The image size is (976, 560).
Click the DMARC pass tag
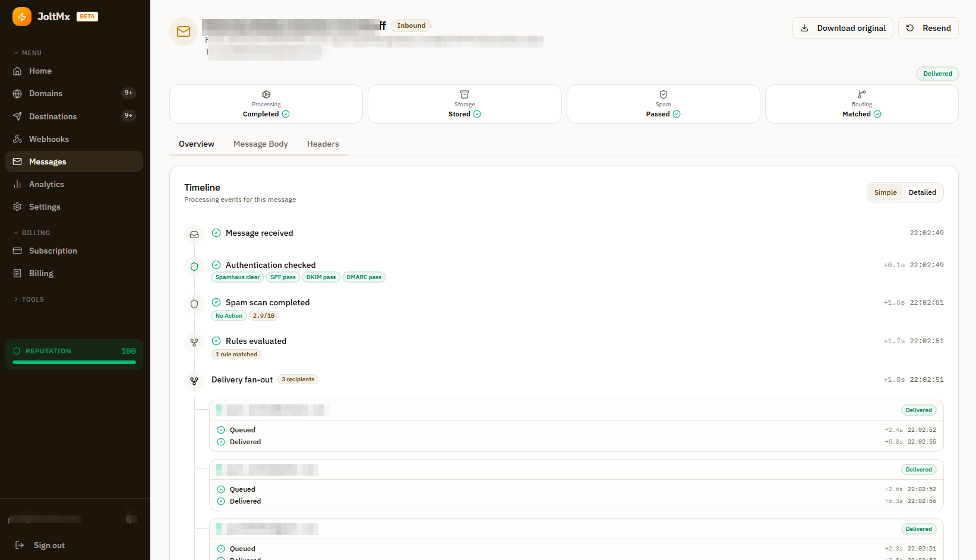pos(364,277)
